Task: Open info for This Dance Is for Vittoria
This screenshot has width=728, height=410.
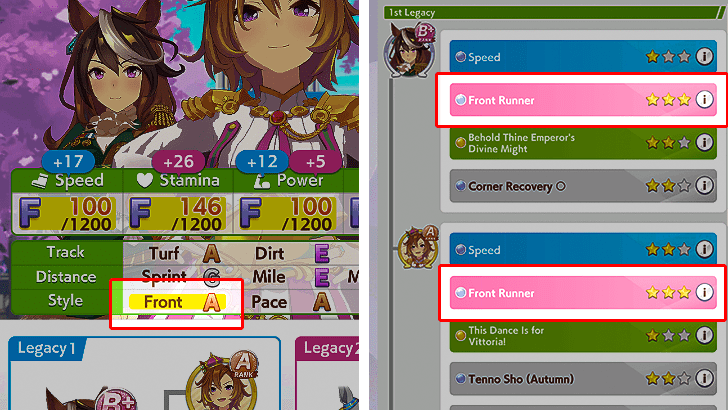Action: 704,335
